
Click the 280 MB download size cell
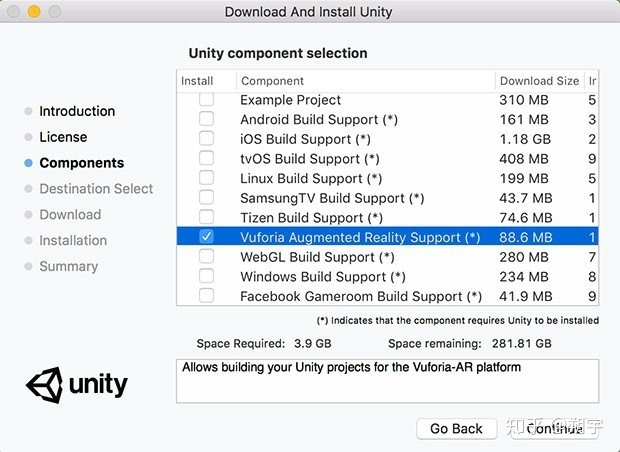(x=524, y=257)
